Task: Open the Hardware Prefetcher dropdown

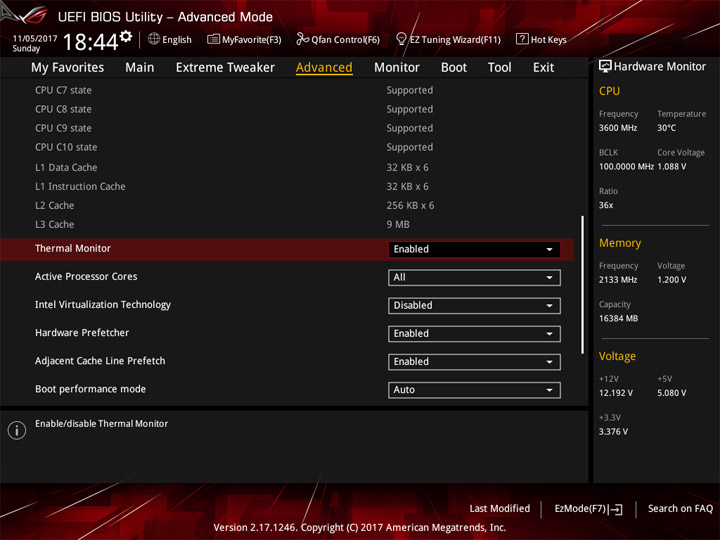Action: (474, 334)
